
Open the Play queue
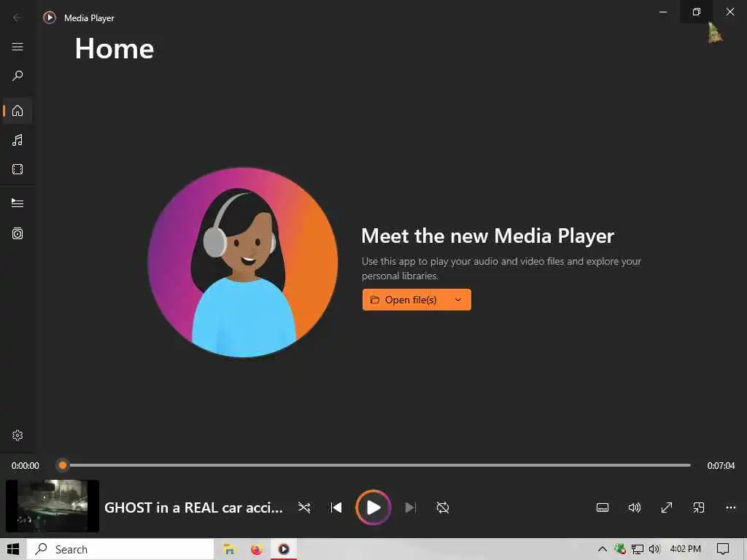coord(18,203)
